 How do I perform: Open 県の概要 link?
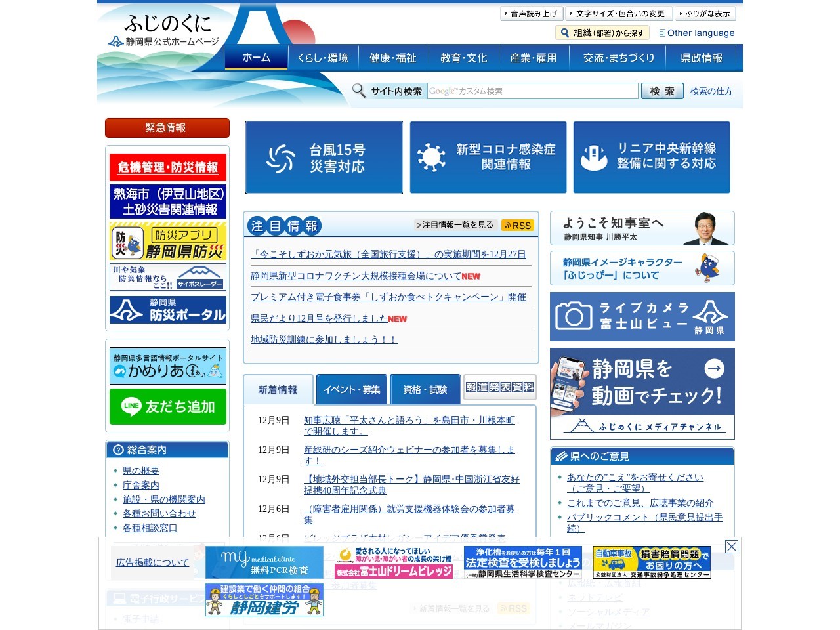tap(141, 471)
